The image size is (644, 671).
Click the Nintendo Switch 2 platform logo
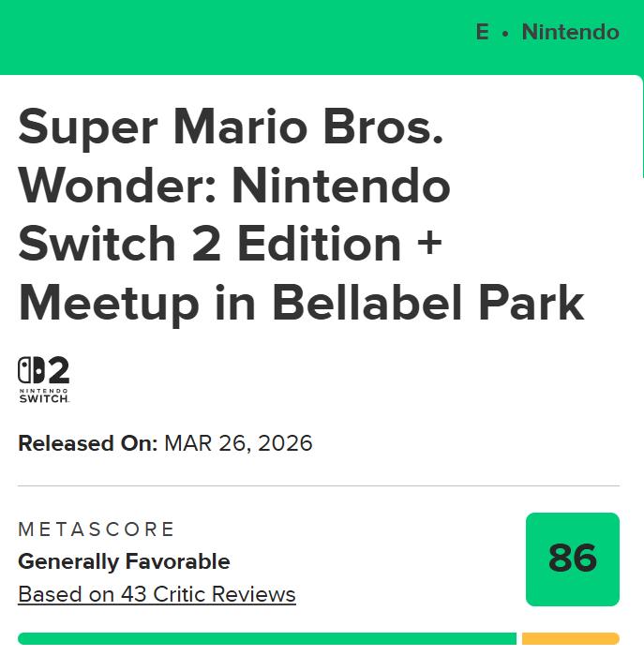(x=44, y=380)
